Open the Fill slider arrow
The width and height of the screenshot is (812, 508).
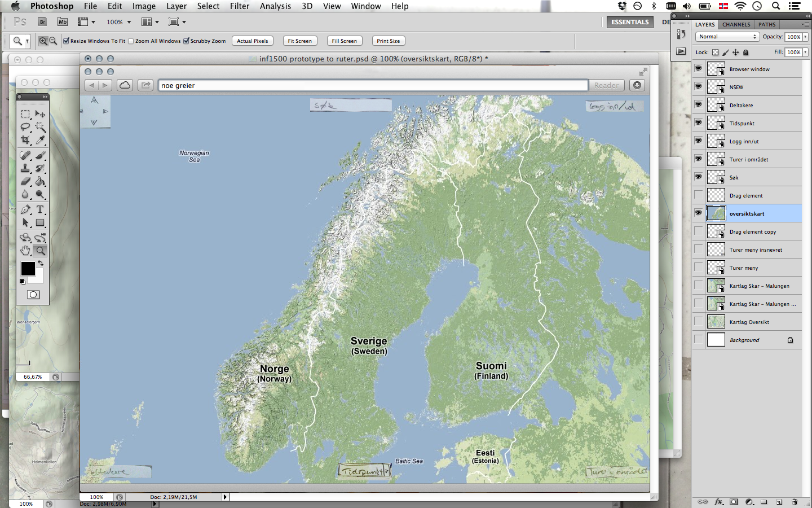pyautogui.click(x=805, y=52)
